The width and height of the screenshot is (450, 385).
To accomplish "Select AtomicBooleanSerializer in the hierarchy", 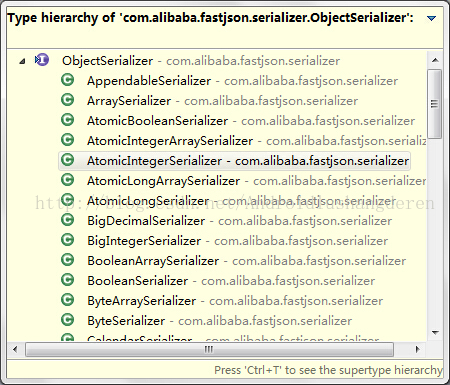I will coord(251,121).
